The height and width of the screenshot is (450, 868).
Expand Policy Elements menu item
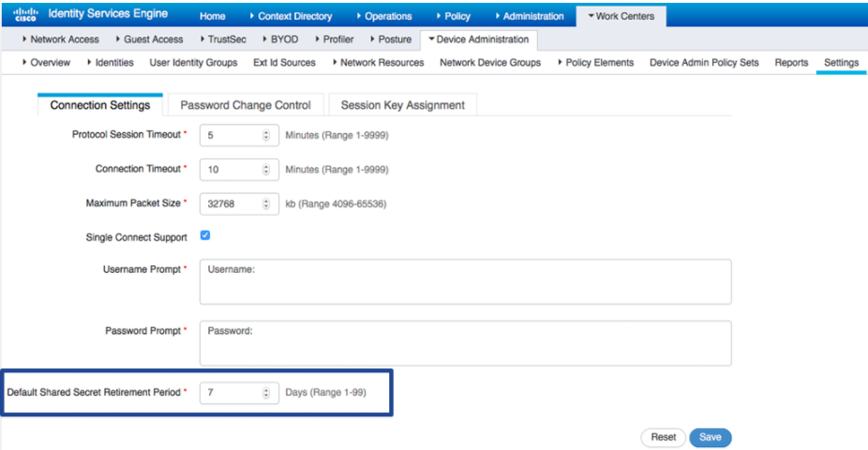pos(595,63)
